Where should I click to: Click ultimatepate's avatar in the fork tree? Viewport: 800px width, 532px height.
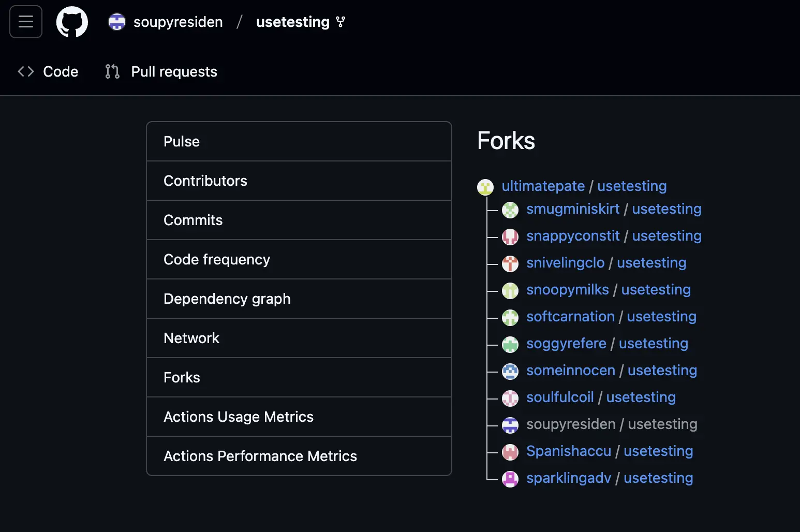tap(485, 187)
